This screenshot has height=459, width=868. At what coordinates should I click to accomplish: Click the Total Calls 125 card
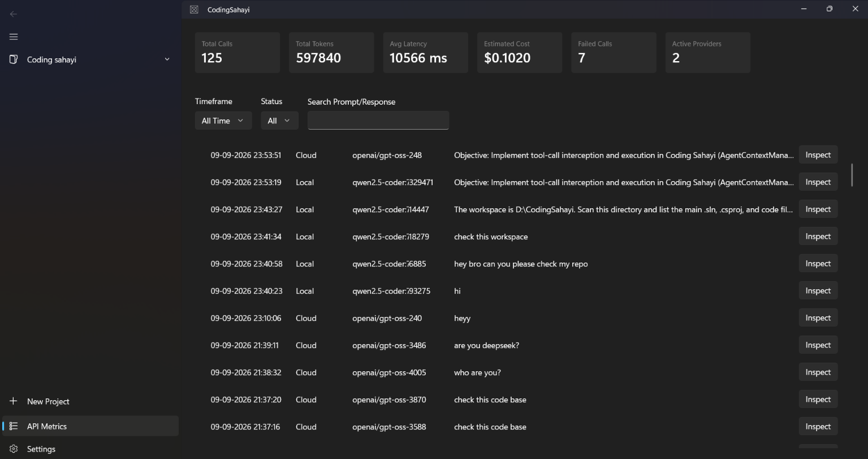[237, 52]
